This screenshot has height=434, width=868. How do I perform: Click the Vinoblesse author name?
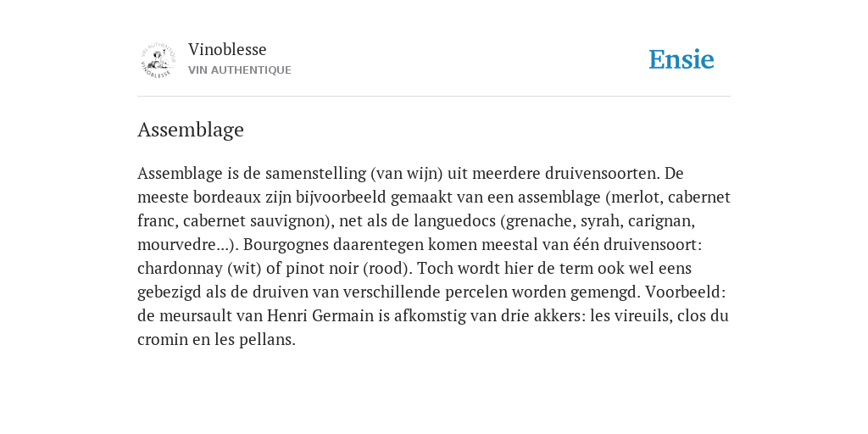point(227,49)
